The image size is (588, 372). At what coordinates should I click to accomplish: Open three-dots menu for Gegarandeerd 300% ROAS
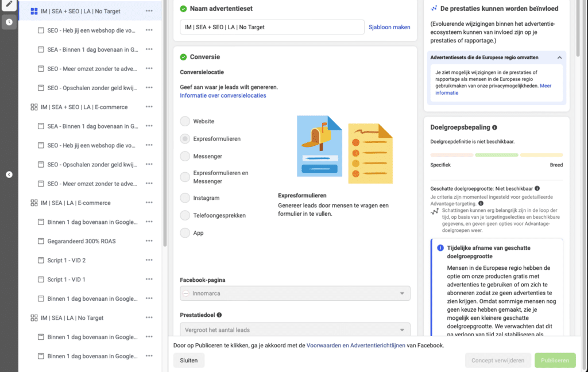tap(149, 241)
